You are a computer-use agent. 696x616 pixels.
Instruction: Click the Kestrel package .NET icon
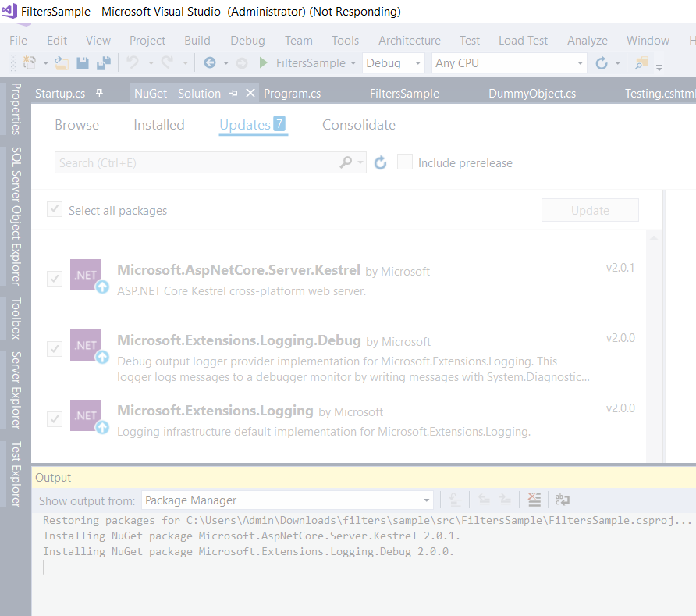pyautogui.click(x=86, y=275)
